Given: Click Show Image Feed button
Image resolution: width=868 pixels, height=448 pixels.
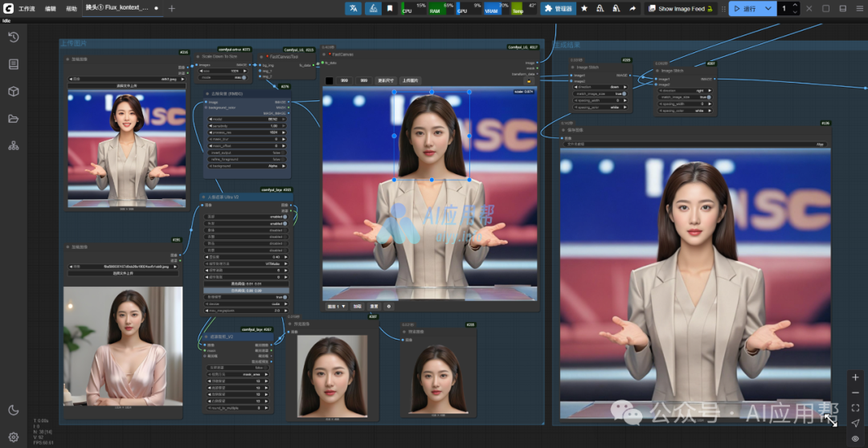Looking at the screenshot, I should click(681, 8).
